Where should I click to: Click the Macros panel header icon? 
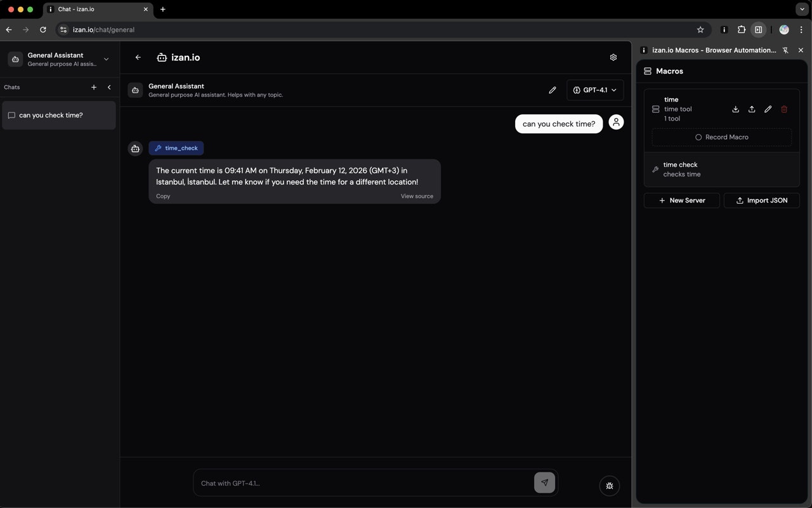(648, 71)
